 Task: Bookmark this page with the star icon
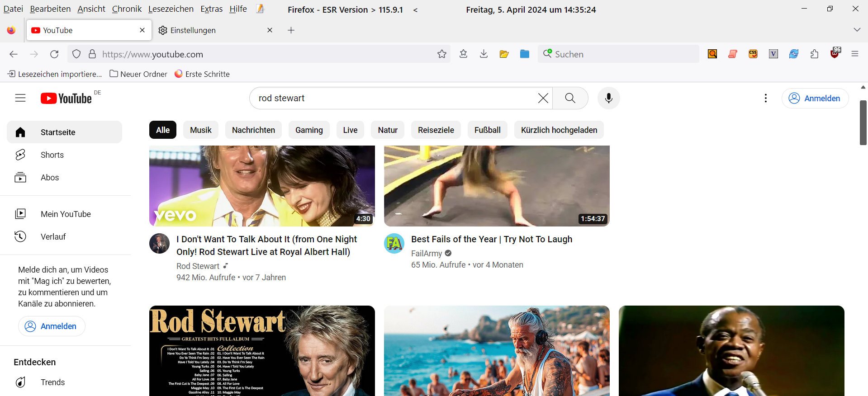pyautogui.click(x=441, y=54)
